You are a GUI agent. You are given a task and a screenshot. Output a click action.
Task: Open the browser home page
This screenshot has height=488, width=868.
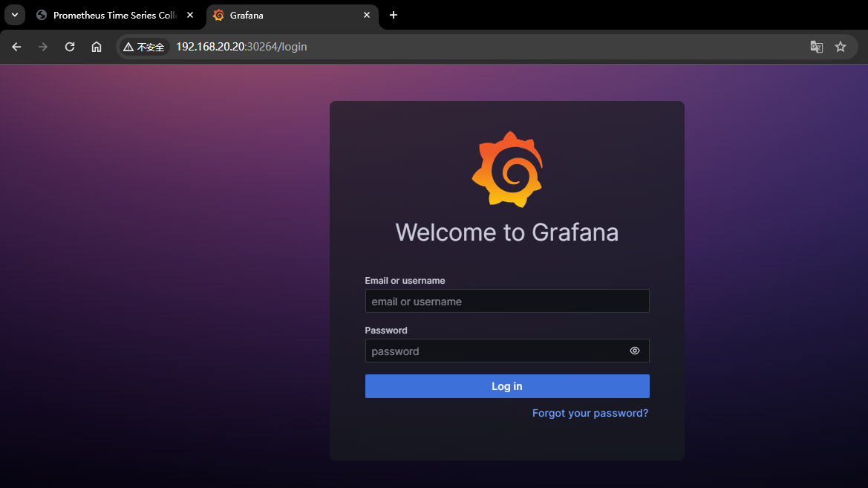coord(97,47)
